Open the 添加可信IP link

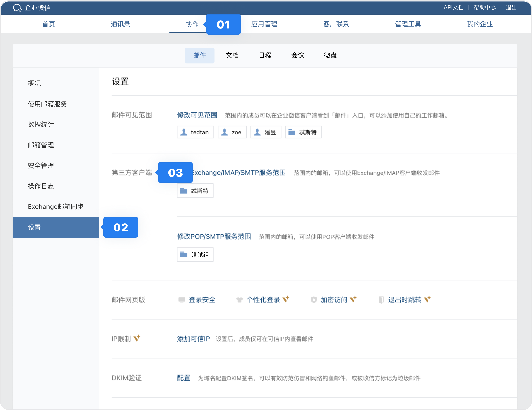193,339
